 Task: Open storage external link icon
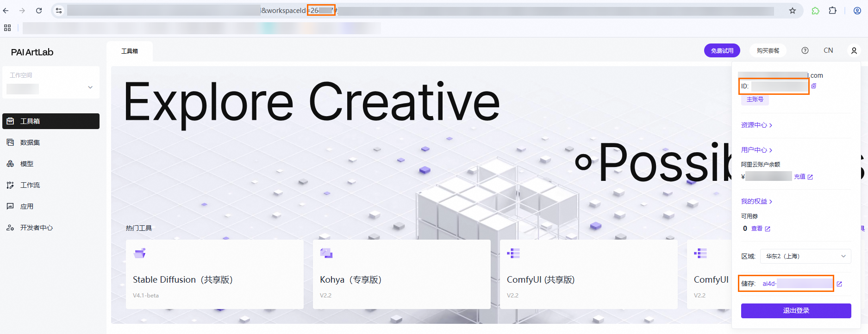pyautogui.click(x=839, y=284)
